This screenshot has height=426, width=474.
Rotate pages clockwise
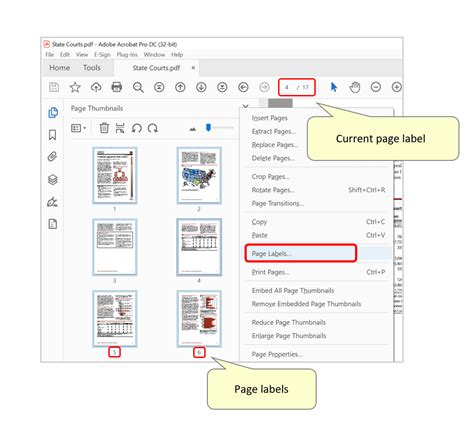click(153, 128)
